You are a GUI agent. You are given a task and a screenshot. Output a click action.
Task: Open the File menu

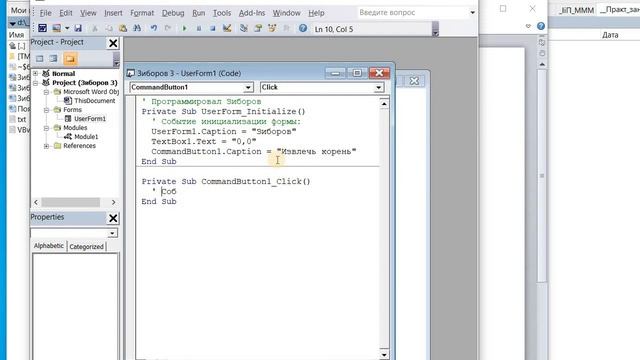pos(45,13)
